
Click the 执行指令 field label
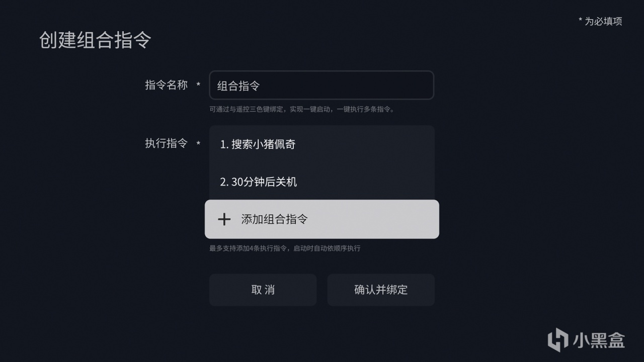pyautogui.click(x=166, y=143)
